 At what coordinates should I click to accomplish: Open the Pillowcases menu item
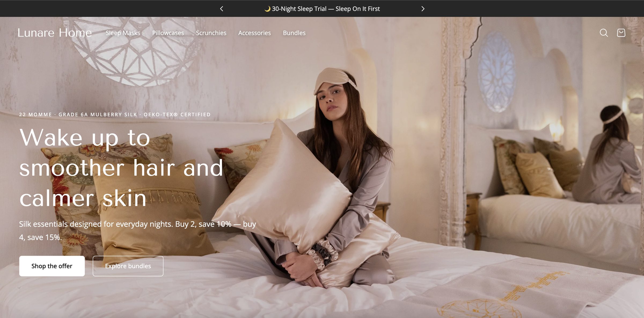(168, 33)
